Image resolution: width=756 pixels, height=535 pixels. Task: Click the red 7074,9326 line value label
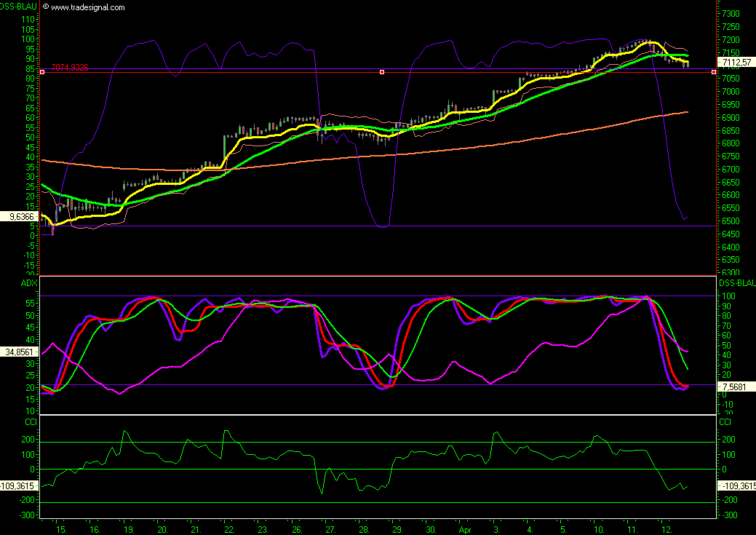70,67
